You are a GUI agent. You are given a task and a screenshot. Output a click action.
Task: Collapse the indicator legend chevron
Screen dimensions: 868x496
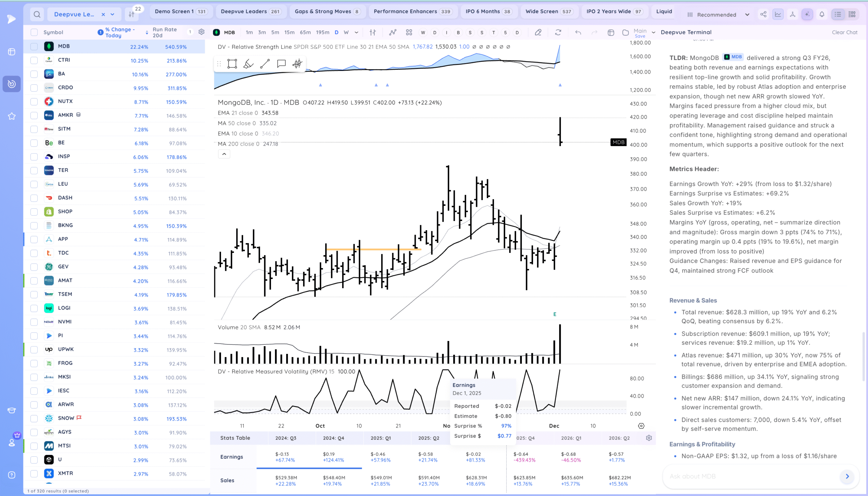(x=224, y=154)
